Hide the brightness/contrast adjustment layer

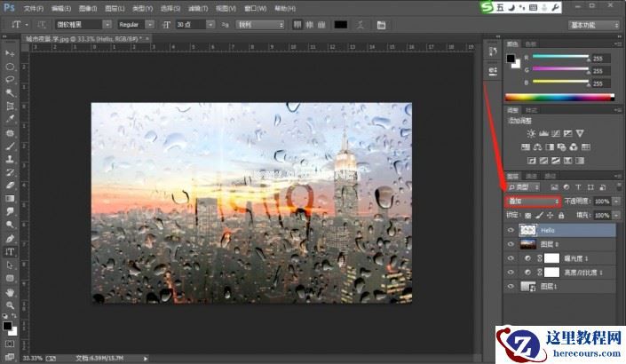[x=511, y=273]
